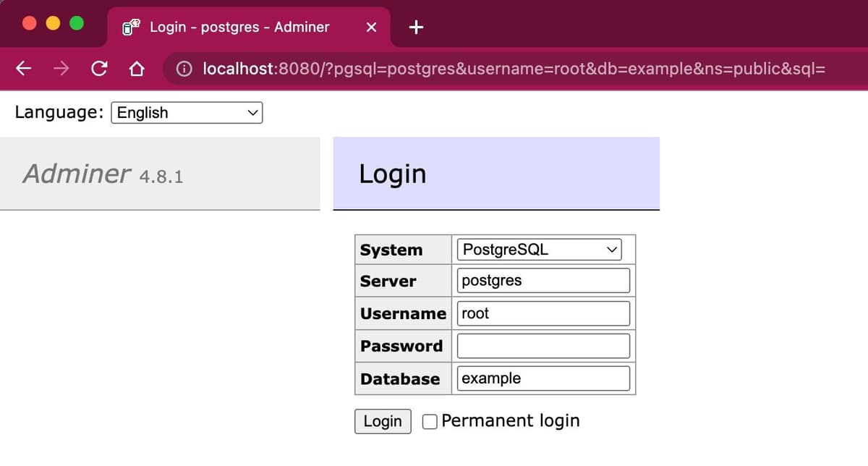Reload the Adminer login page
The width and height of the screenshot is (868, 466).
(x=99, y=69)
